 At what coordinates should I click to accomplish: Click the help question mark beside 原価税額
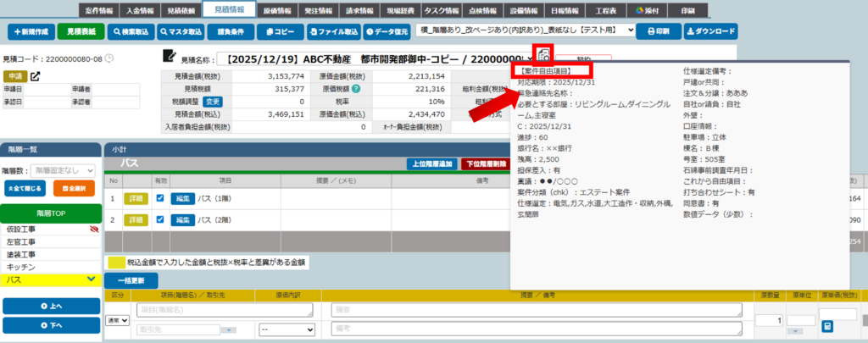[x=357, y=89]
